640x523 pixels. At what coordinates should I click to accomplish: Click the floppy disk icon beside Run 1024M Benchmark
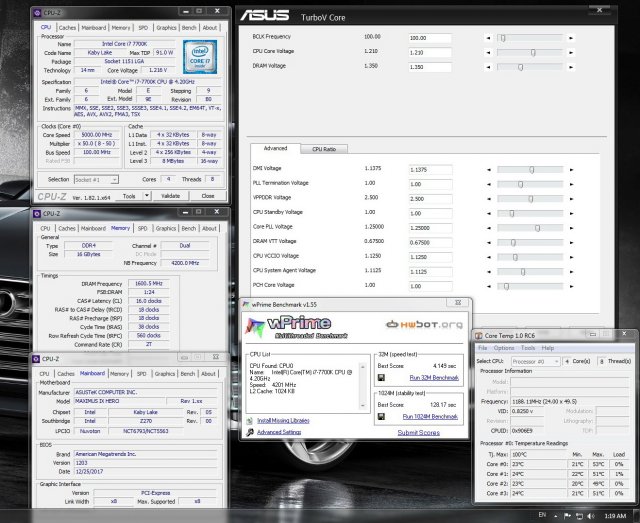tap(382, 415)
